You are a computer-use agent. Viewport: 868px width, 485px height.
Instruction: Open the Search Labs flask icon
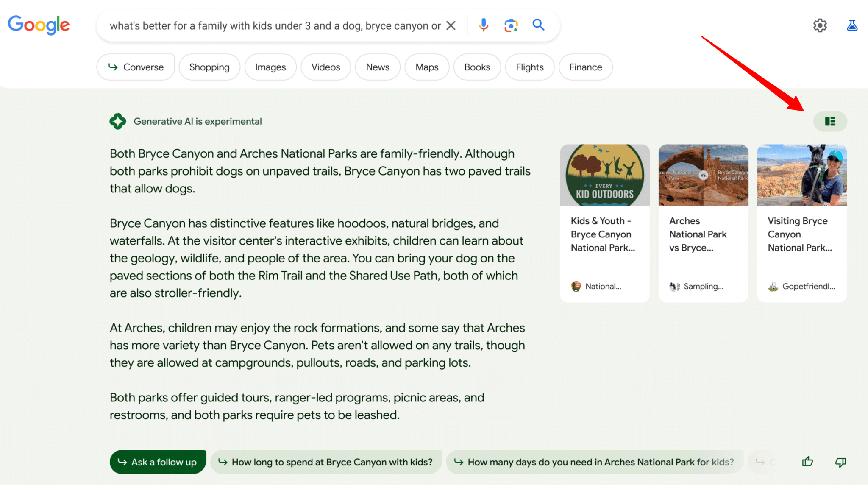pyautogui.click(x=852, y=25)
